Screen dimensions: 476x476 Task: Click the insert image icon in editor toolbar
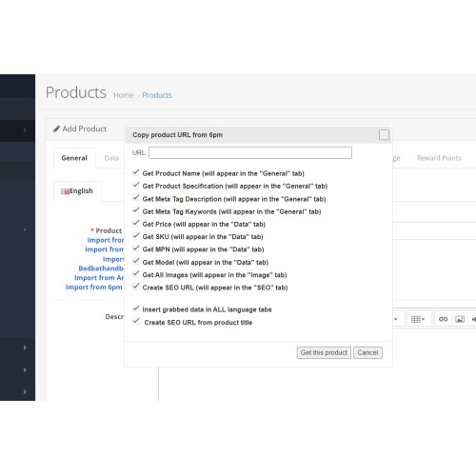[x=460, y=319]
